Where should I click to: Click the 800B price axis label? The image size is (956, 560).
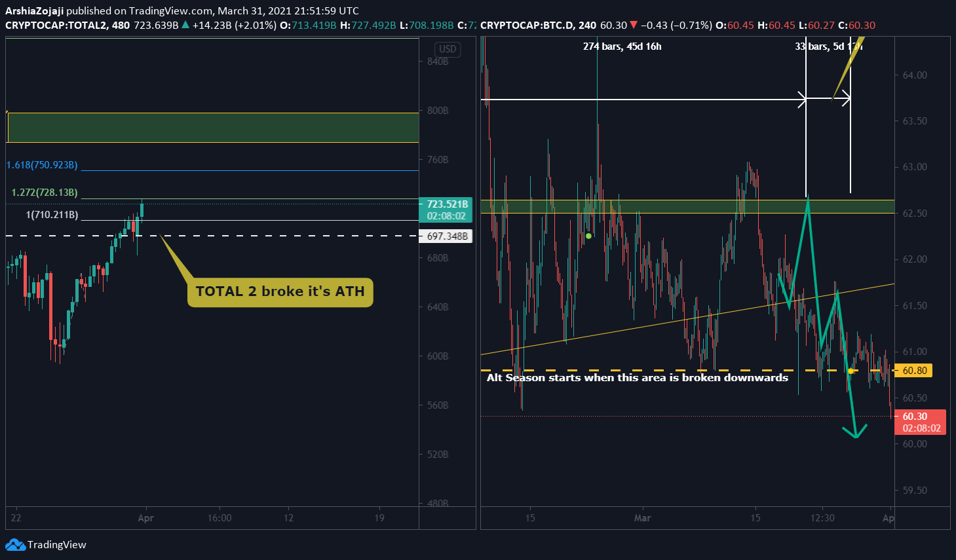point(438,111)
